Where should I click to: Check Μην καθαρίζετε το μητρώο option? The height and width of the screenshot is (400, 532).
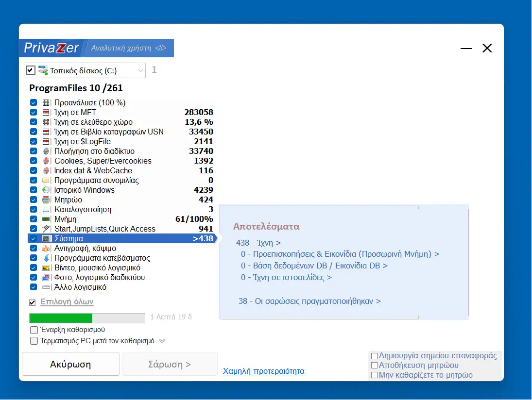(374, 375)
